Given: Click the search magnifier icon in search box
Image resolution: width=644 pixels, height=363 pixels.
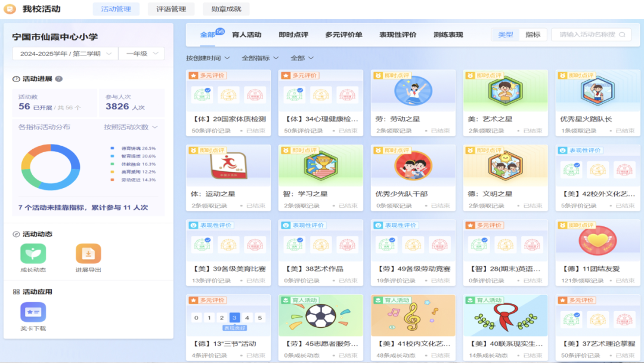Looking at the screenshot, I should click(623, 35).
